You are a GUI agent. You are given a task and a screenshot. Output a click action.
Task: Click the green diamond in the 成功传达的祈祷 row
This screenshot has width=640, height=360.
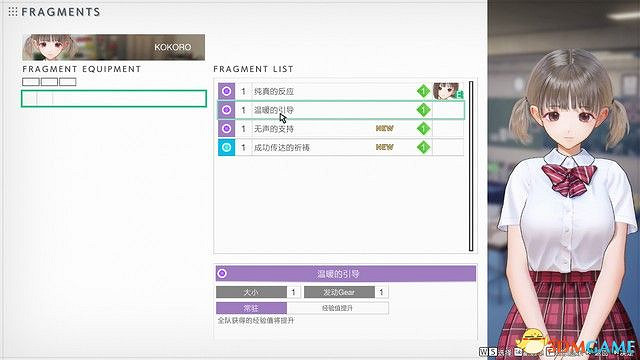(423, 147)
